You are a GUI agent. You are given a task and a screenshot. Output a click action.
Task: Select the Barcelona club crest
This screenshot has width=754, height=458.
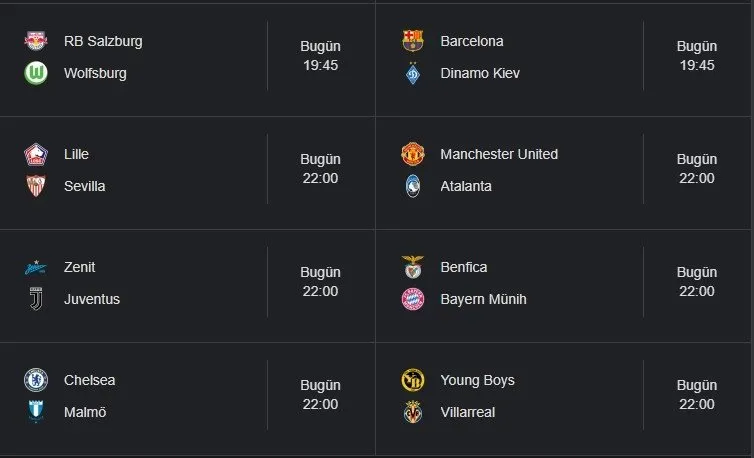(412, 41)
